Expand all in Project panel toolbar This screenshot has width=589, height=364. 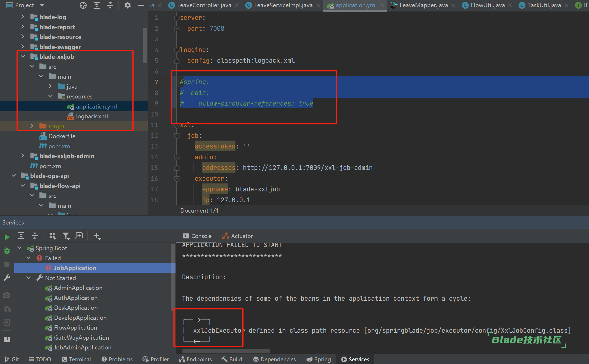[x=97, y=5]
